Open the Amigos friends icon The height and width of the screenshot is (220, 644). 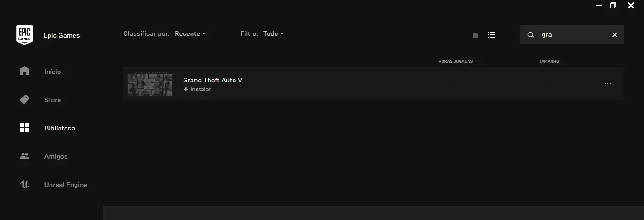pos(25,156)
